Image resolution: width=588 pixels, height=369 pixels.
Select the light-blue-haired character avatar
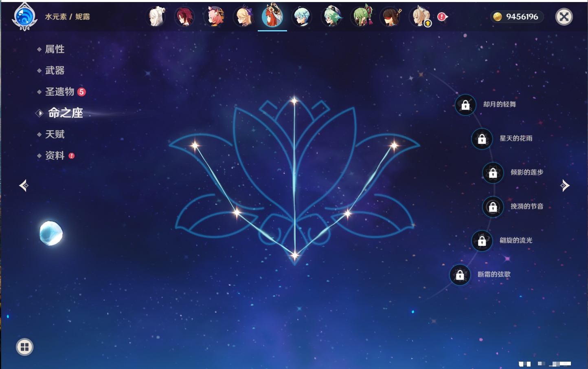(302, 17)
